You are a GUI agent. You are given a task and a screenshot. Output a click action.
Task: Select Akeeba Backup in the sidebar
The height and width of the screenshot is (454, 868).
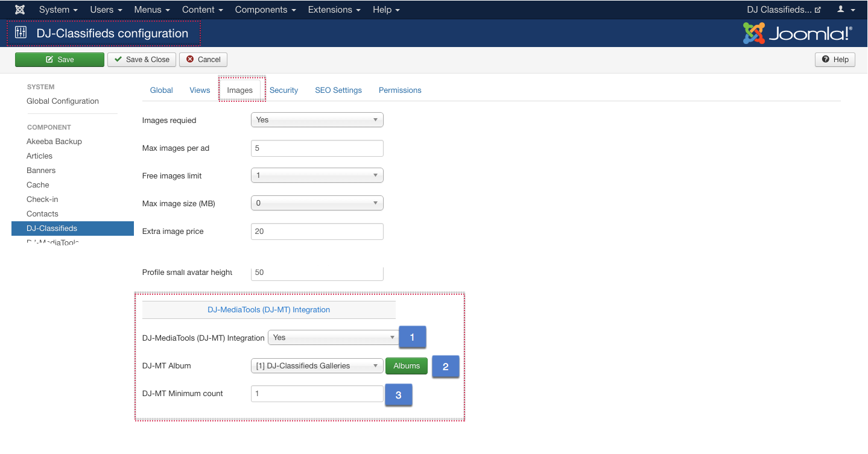(x=54, y=142)
